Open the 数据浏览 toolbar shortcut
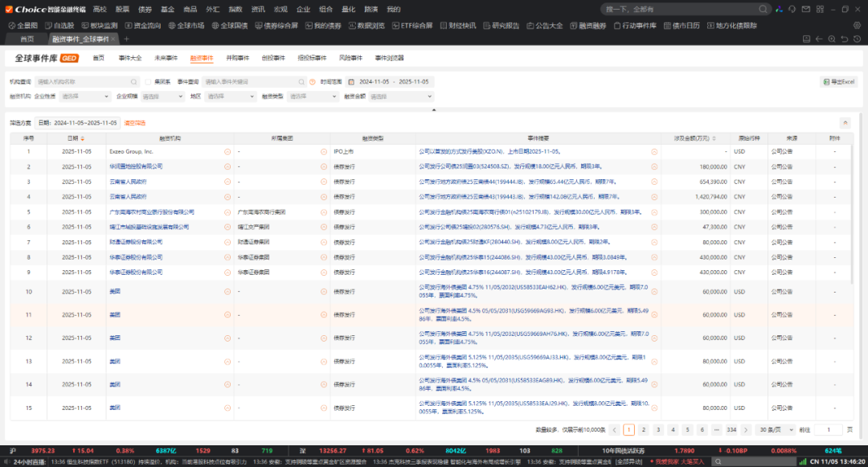This screenshot has width=868, height=467. pos(366,25)
